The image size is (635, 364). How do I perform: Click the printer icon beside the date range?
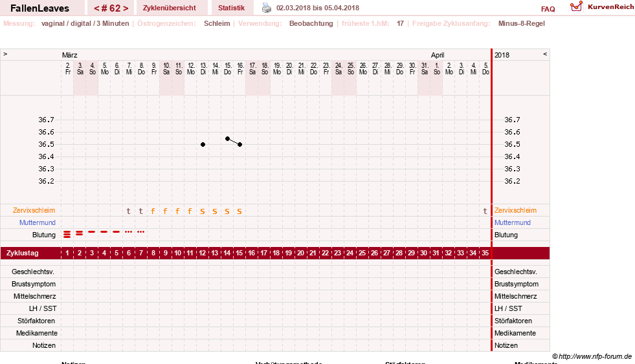point(267,8)
